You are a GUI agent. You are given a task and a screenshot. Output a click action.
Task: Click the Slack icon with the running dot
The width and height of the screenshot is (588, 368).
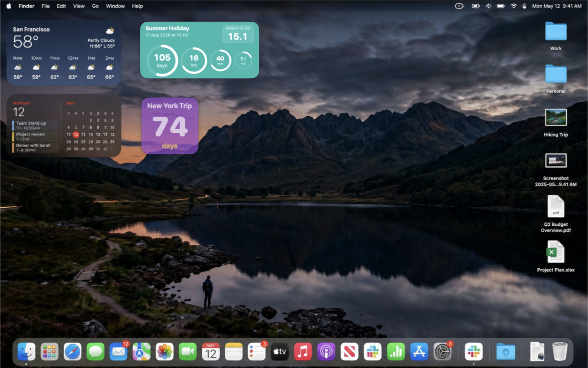[474, 351]
